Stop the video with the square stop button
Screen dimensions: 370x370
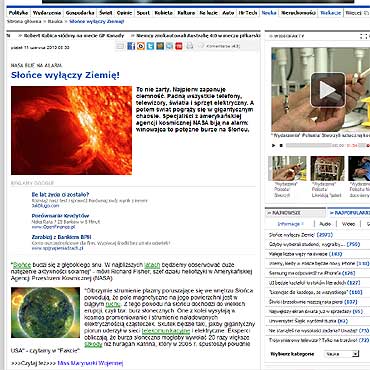tap(281, 145)
